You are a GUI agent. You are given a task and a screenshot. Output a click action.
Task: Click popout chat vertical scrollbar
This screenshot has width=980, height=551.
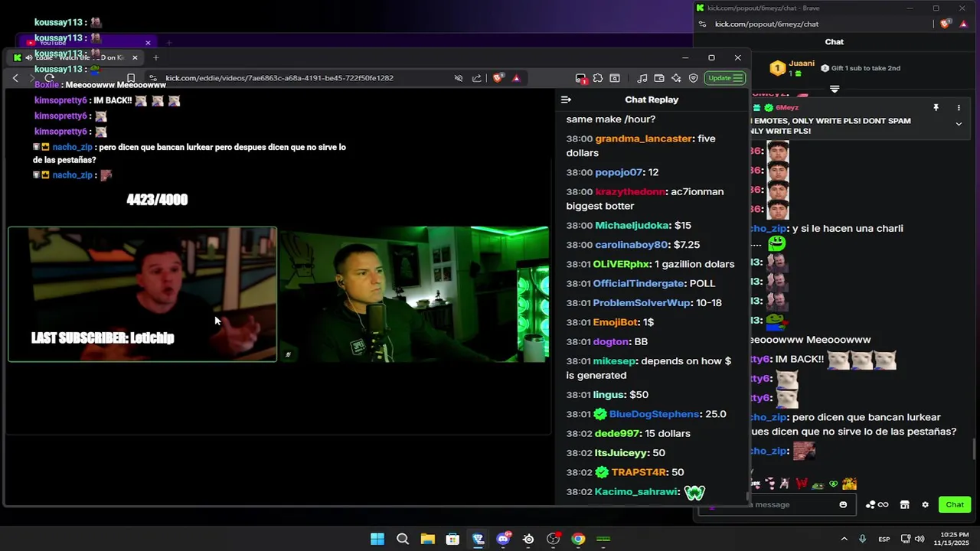click(x=975, y=449)
